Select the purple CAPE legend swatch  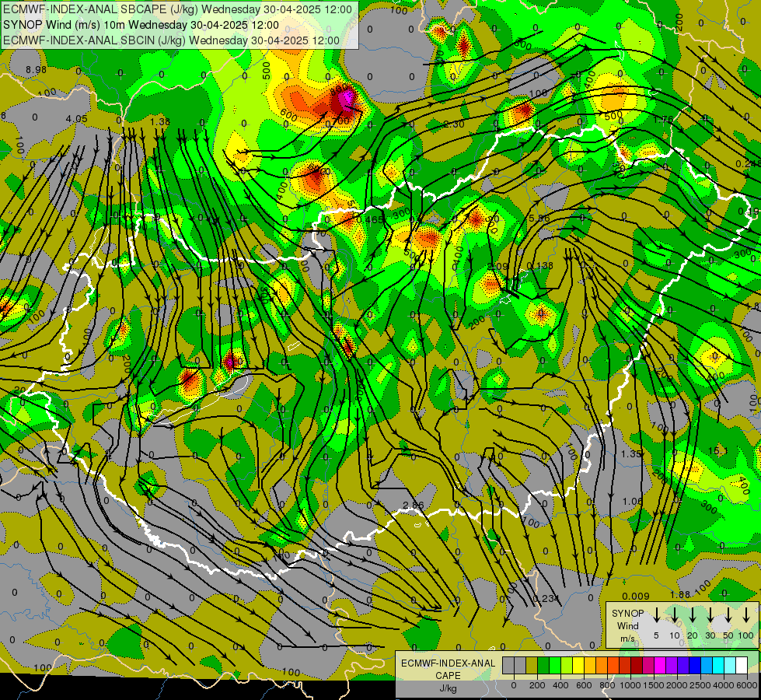[672, 665]
